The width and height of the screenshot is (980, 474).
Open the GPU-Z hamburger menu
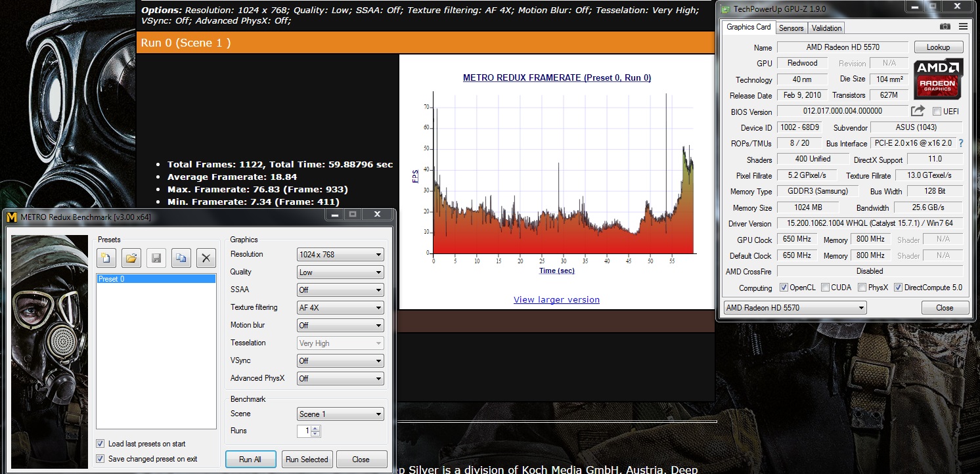[964, 27]
